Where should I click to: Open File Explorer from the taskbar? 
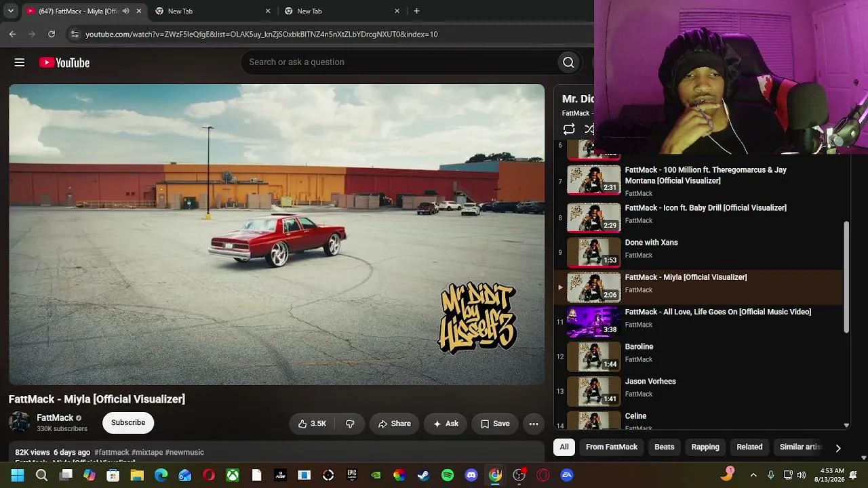(x=137, y=475)
